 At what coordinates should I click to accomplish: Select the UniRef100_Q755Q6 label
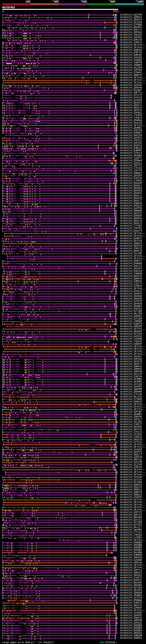coord(131,25)
